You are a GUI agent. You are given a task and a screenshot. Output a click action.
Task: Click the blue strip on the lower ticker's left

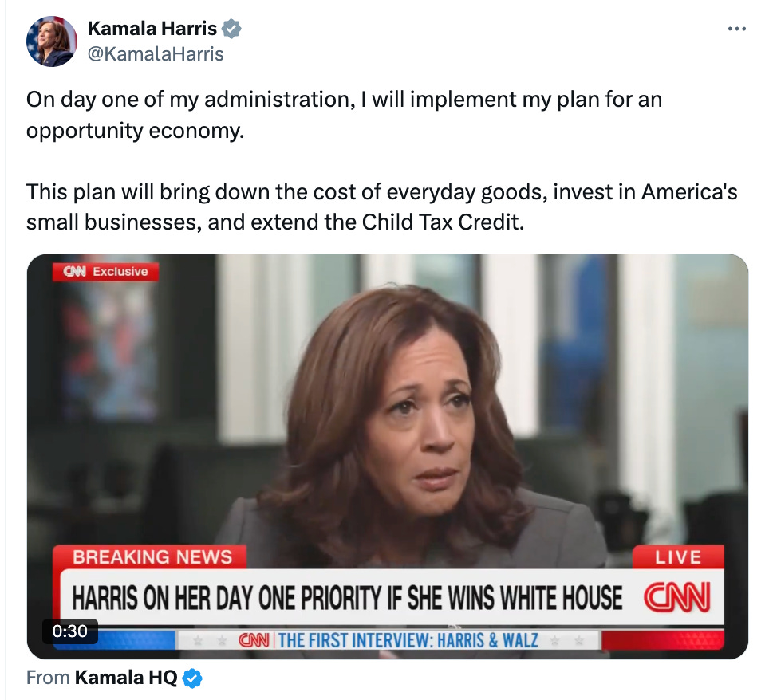coord(114,640)
